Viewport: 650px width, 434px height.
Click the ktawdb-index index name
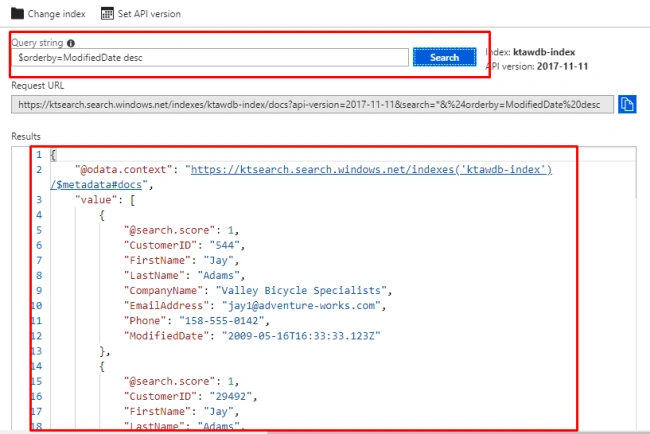click(544, 52)
